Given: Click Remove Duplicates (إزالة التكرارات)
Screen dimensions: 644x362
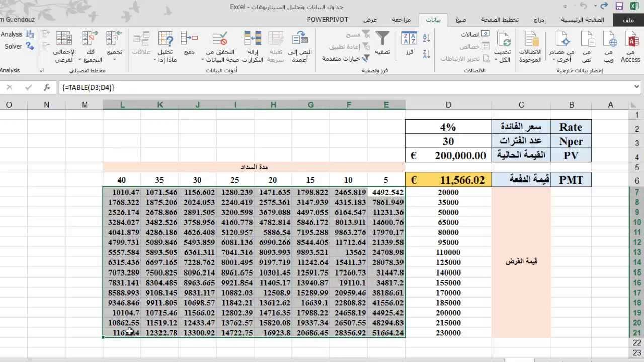Looking at the screenshot, I should tap(252, 46).
